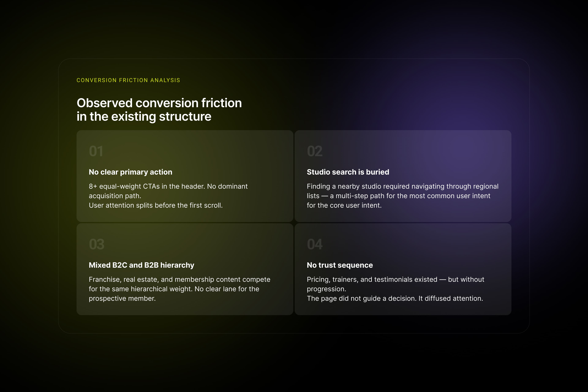The width and height of the screenshot is (588, 392).
Task: Select the faded "03" card number
Action: click(x=96, y=244)
